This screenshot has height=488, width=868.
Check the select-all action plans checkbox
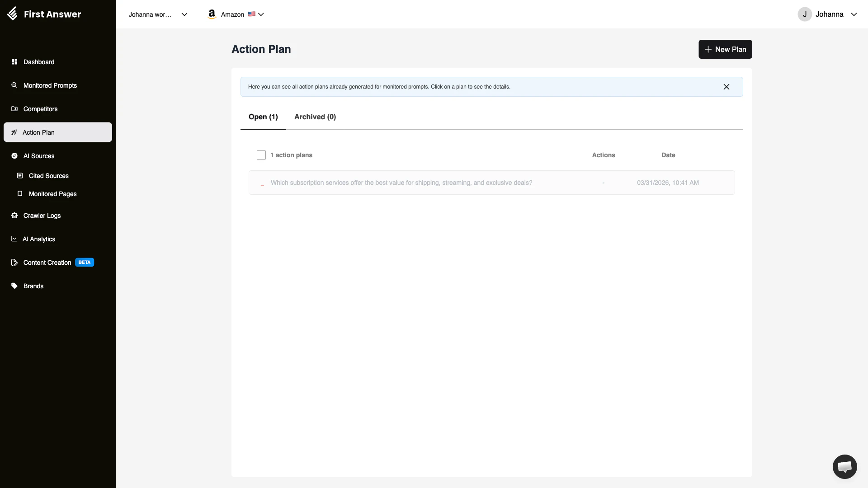click(261, 155)
